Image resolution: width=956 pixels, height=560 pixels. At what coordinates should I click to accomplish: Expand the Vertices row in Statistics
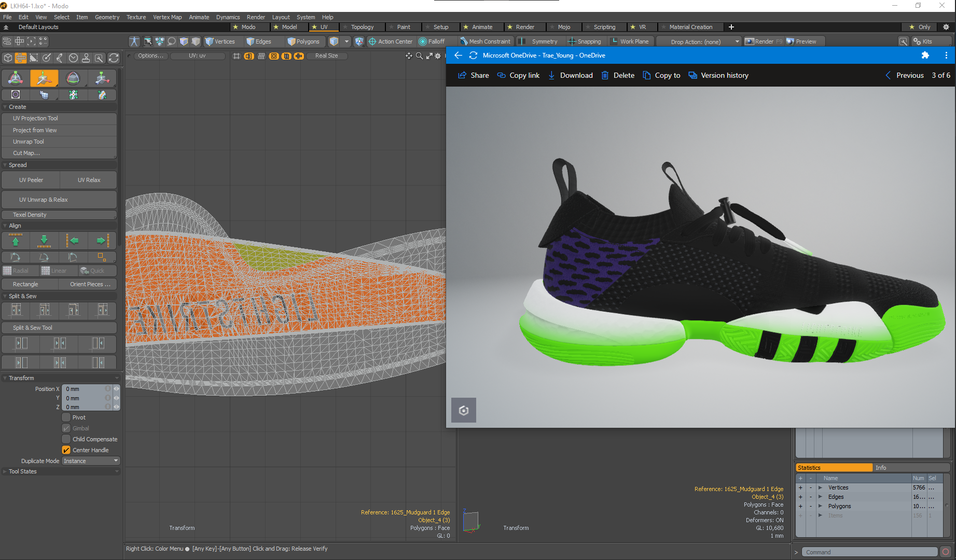click(820, 487)
